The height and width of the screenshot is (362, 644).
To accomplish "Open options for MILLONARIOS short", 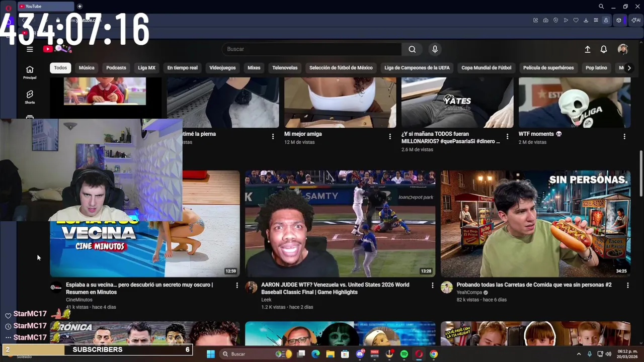I will [x=507, y=136].
